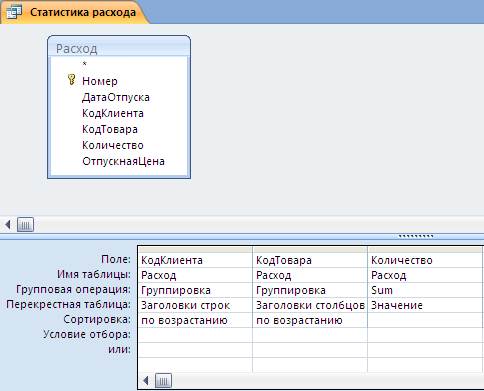The height and width of the screenshot is (391, 484).
Task: Click the Перекрестная таблица: row label
Action: click(x=68, y=304)
